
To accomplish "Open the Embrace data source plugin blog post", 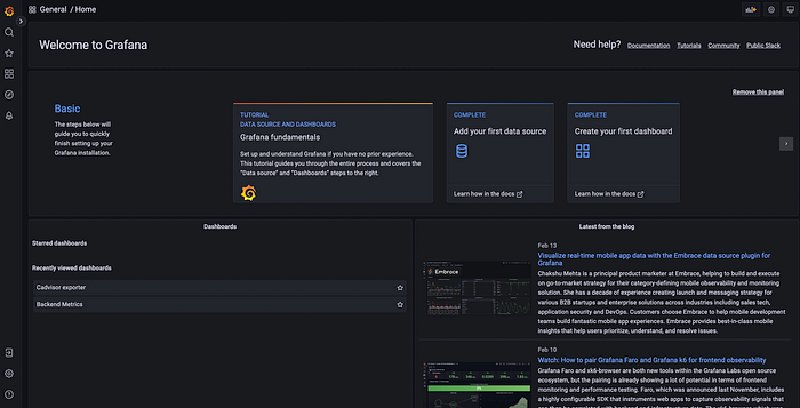I will 654,259.
